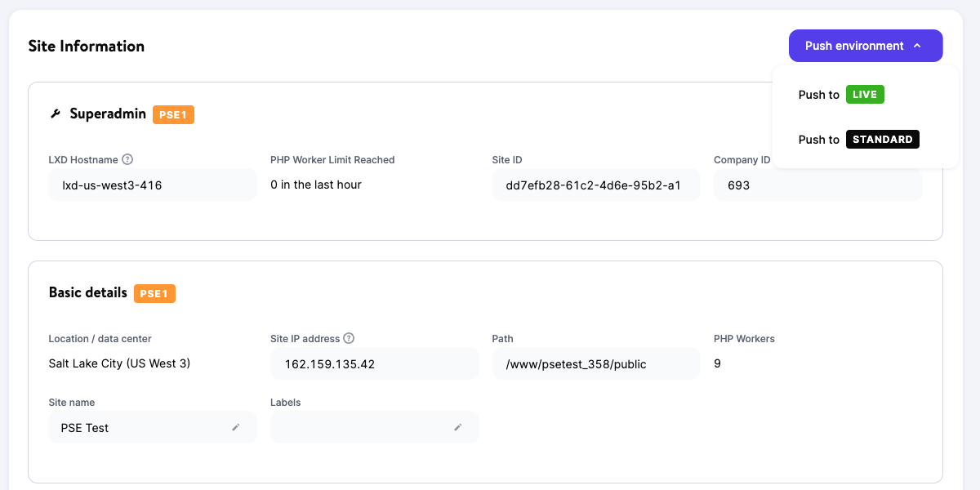Select the Company ID field
980x490 pixels.
(x=817, y=185)
